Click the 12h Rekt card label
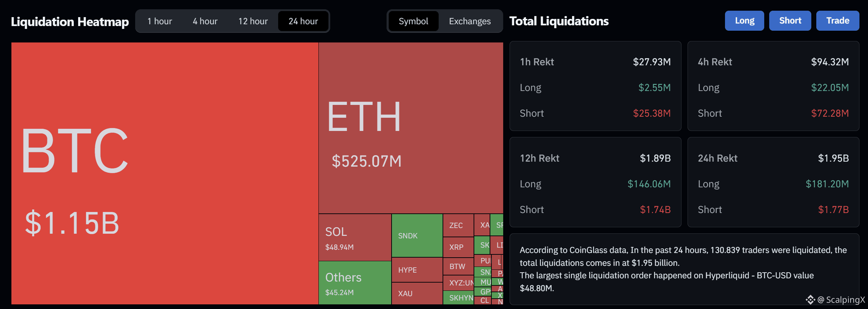This screenshot has width=868, height=309. click(539, 158)
